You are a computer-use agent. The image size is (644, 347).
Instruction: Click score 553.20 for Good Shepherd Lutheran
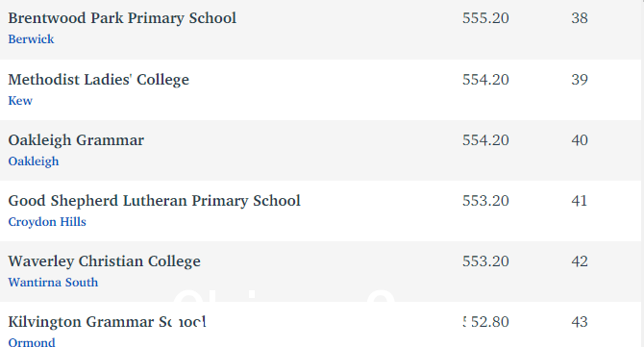coord(485,201)
